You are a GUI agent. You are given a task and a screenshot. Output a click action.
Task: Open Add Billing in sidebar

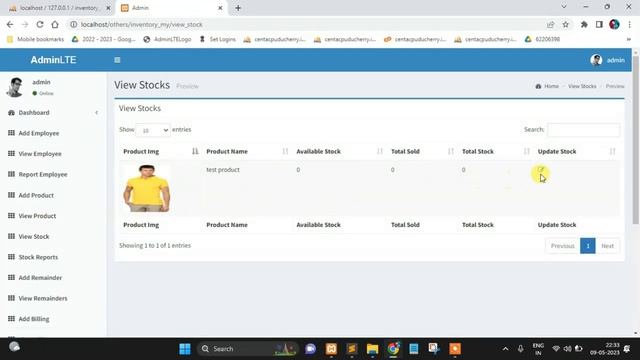pos(34,319)
